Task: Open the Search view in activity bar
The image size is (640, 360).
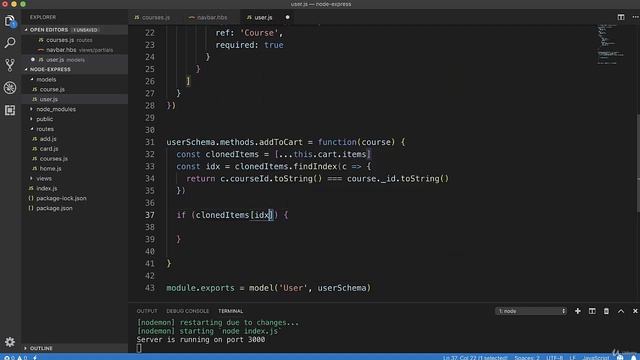Action: 10,42
